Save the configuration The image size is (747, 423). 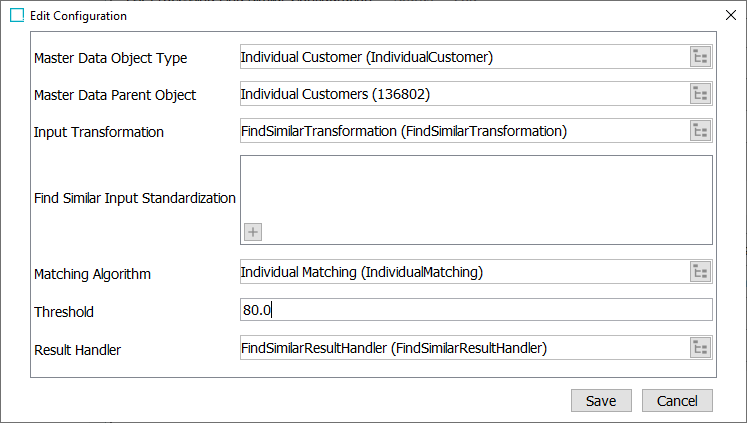(601, 400)
